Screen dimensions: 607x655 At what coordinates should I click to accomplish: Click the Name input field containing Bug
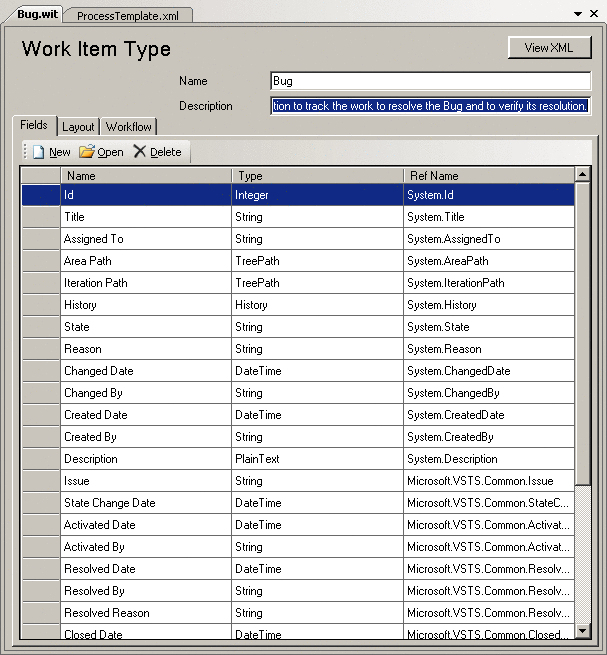coord(430,81)
